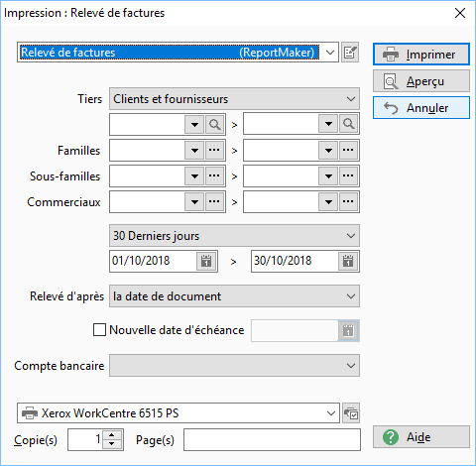Decrease number of copies with down arrow
The height and width of the screenshot is (466, 476).
coord(112,444)
